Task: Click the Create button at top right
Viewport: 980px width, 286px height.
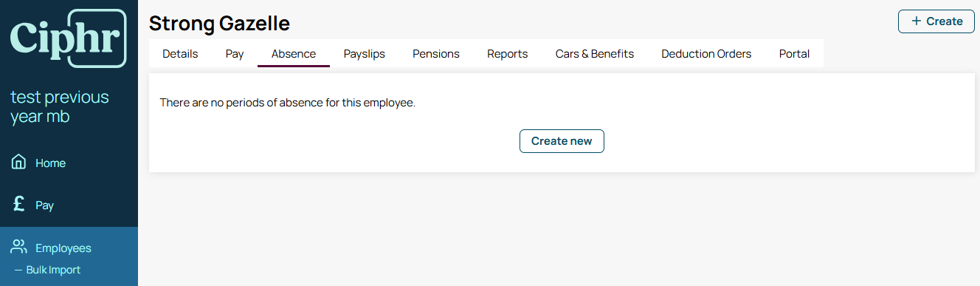Action: coord(936,21)
